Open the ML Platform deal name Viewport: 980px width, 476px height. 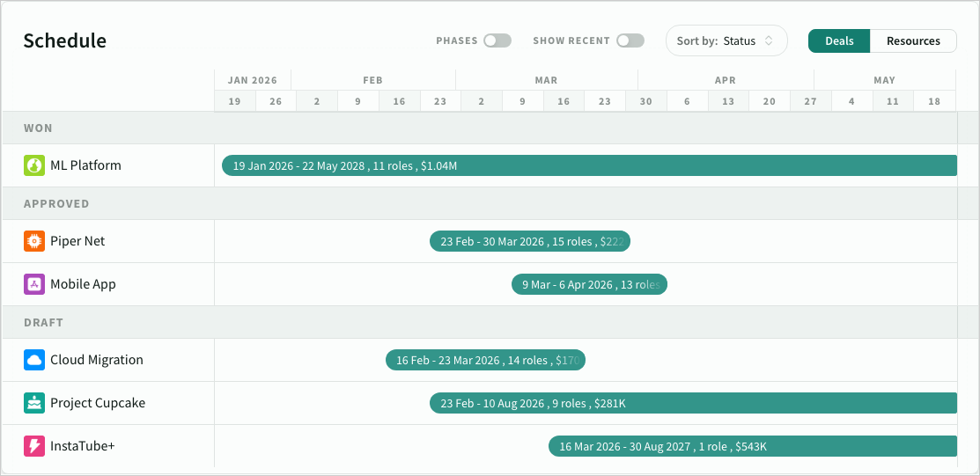pyautogui.click(x=85, y=165)
